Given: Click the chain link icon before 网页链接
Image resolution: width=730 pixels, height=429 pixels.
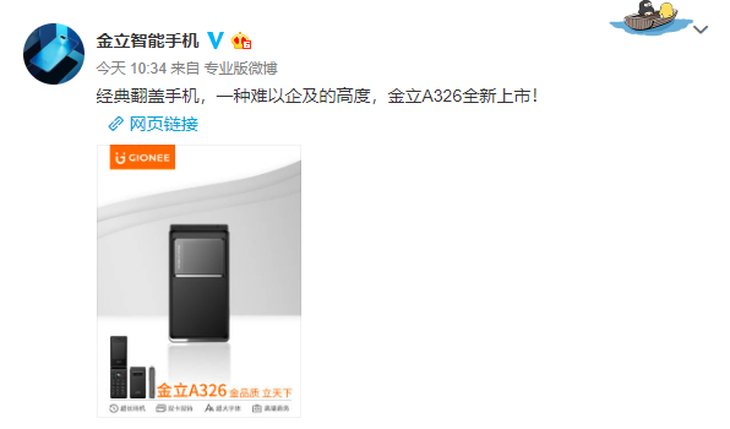Looking at the screenshot, I should click(115, 124).
